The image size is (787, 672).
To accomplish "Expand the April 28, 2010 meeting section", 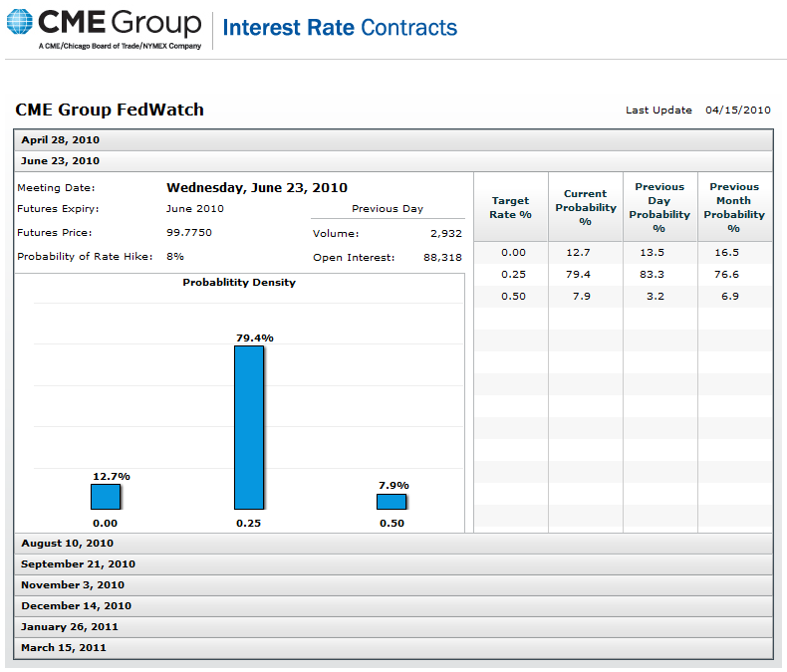I will point(393,140).
